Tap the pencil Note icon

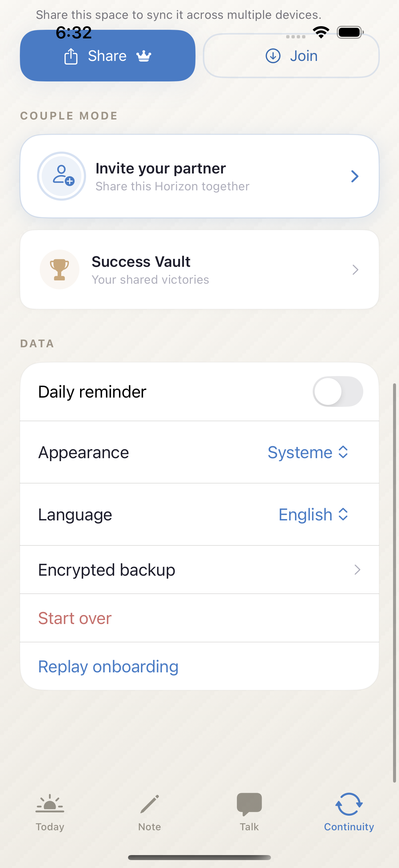click(x=150, y=804)
